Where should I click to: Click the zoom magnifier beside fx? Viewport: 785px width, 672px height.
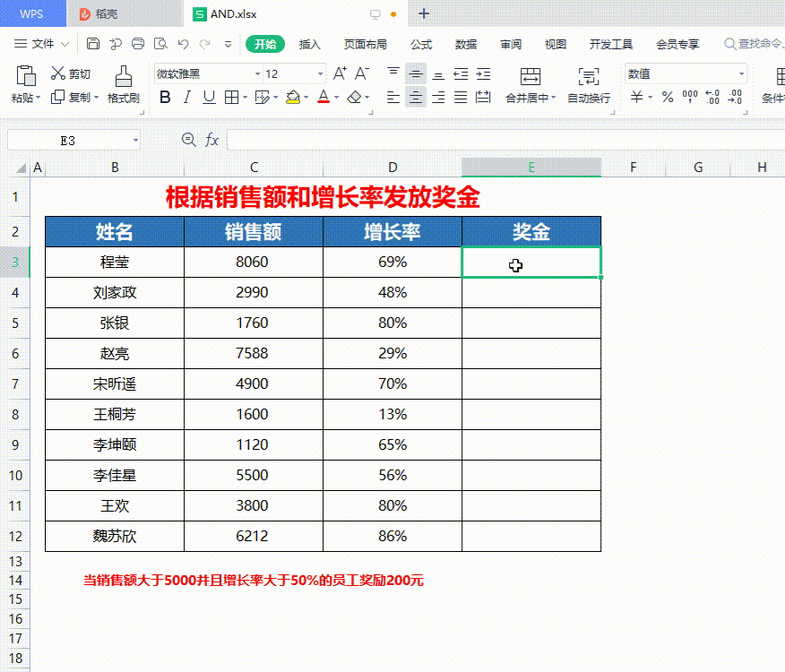tap(189, 140)
